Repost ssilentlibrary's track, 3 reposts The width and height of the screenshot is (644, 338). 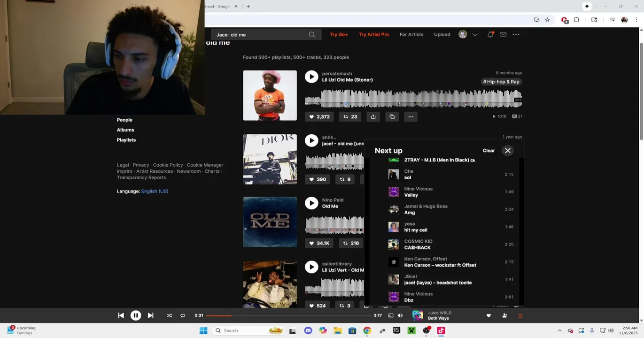(345, 306)
